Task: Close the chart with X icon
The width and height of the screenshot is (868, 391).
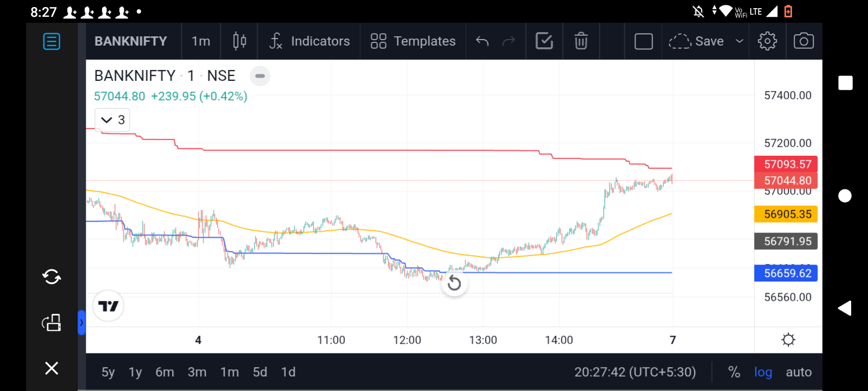Action: (52, 368)
